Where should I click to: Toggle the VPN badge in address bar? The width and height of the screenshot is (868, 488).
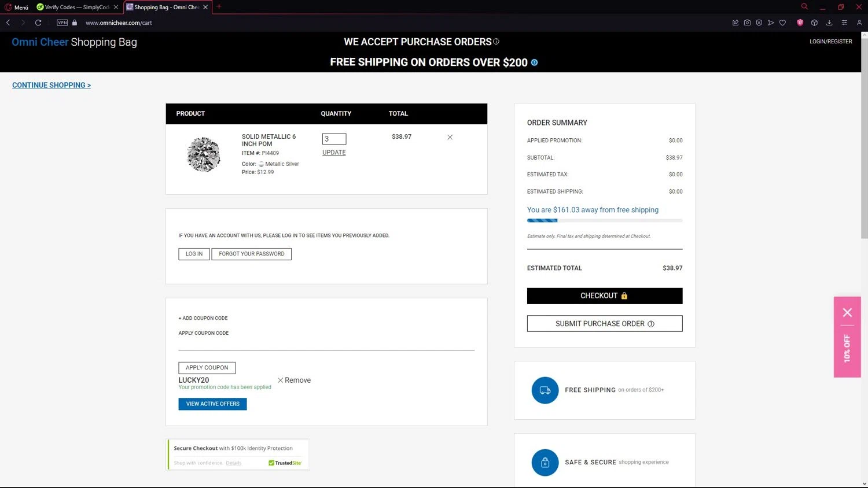(x=62, y=23)
